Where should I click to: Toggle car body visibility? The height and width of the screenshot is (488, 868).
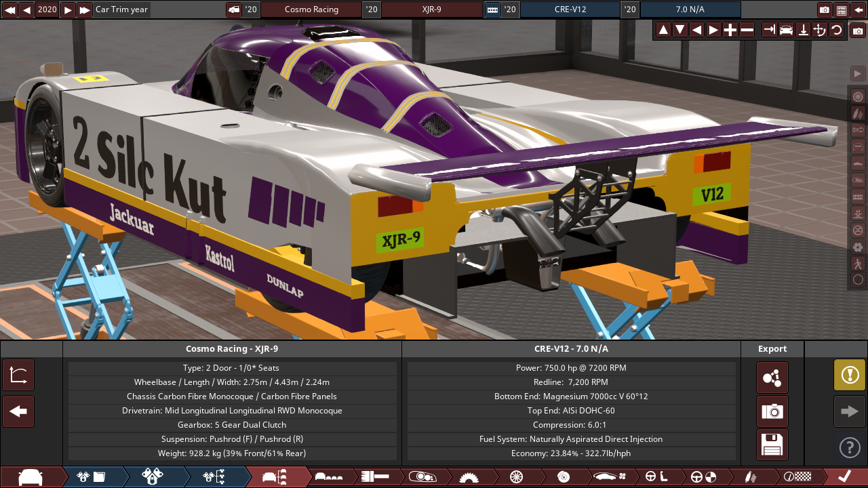point(858,163)
